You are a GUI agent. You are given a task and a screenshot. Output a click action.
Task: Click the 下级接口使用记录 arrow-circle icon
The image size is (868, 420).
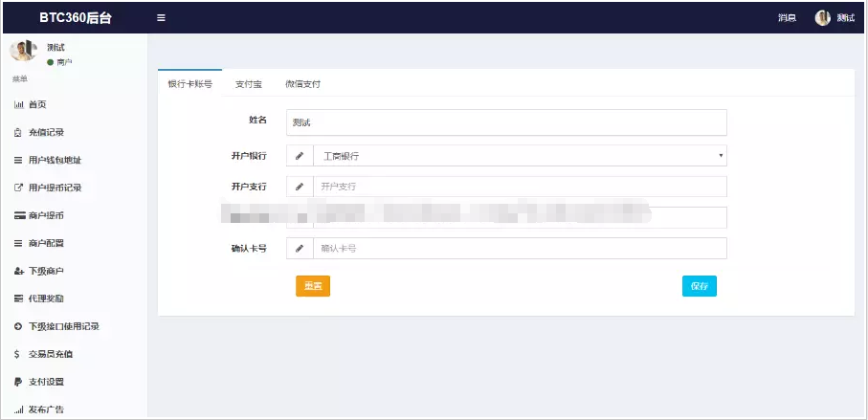[18, 326]
